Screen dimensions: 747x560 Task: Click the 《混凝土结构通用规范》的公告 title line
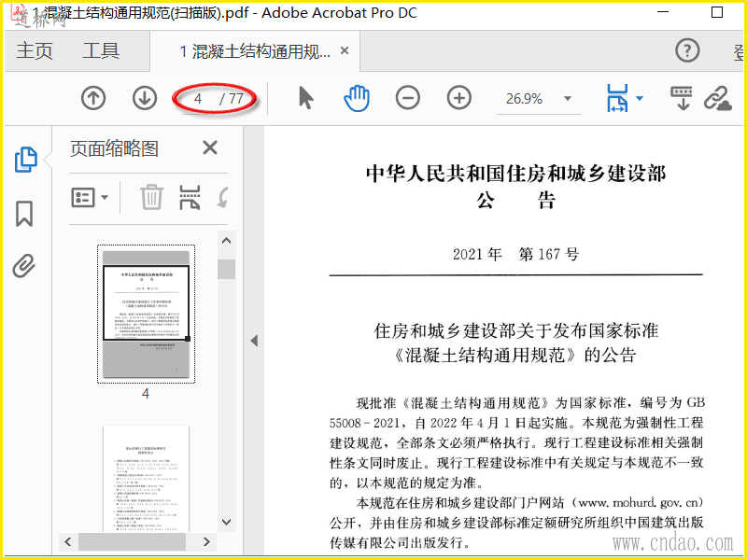coord(516,356)
